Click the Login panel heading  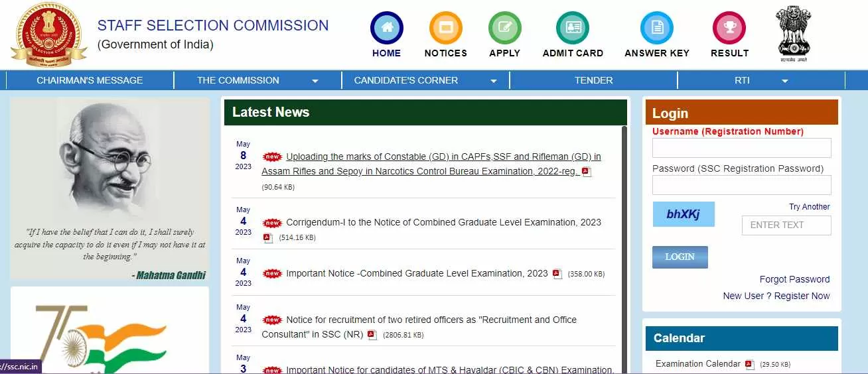point(670,113)
